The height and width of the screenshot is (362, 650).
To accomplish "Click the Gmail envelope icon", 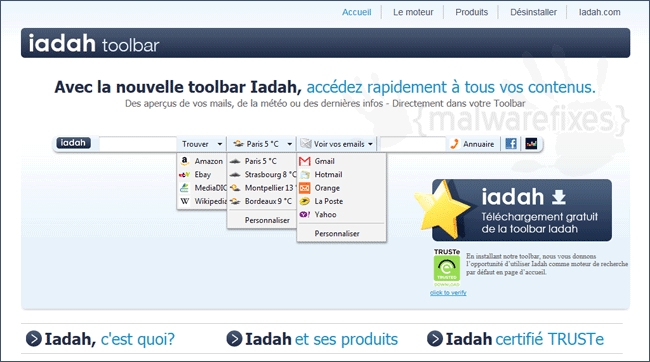I will click(305, 161).
